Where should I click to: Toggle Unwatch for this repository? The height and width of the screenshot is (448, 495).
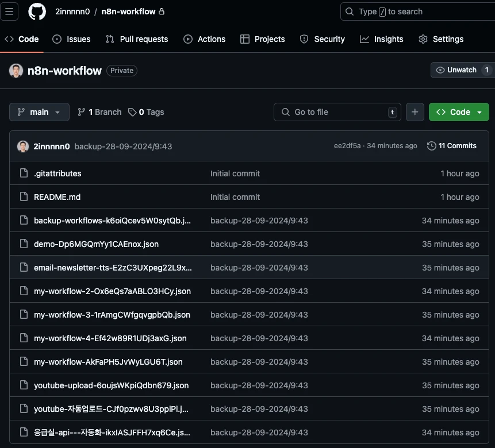pos(462,70)
